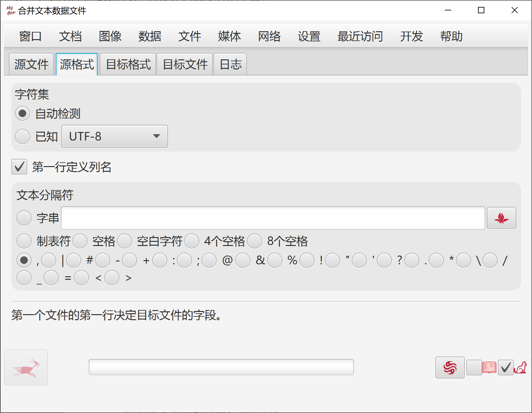Select the % delimiter radio button
Screen dimensions: 532x413
point(275,260)
